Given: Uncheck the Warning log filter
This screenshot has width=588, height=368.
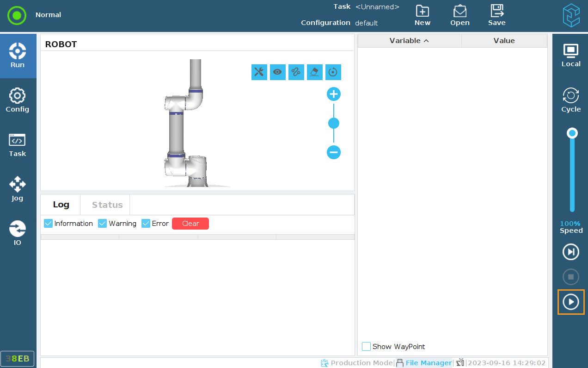Looking at the screenshot, I should (x=103, y=224).
